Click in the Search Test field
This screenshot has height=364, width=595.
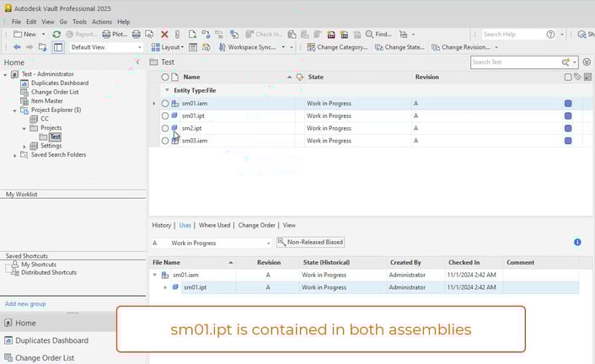(x=515, y=62)
